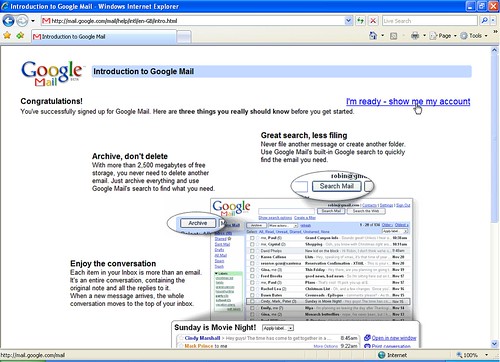This screenshot has width=500, height=362.
Task: Click the Home toolbar icon
Action: pos(373,36)
